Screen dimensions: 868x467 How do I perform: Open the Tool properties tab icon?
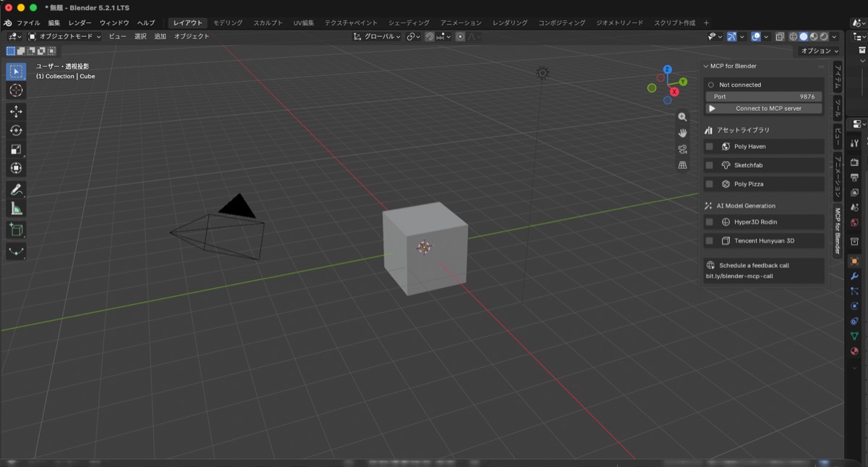854,143
